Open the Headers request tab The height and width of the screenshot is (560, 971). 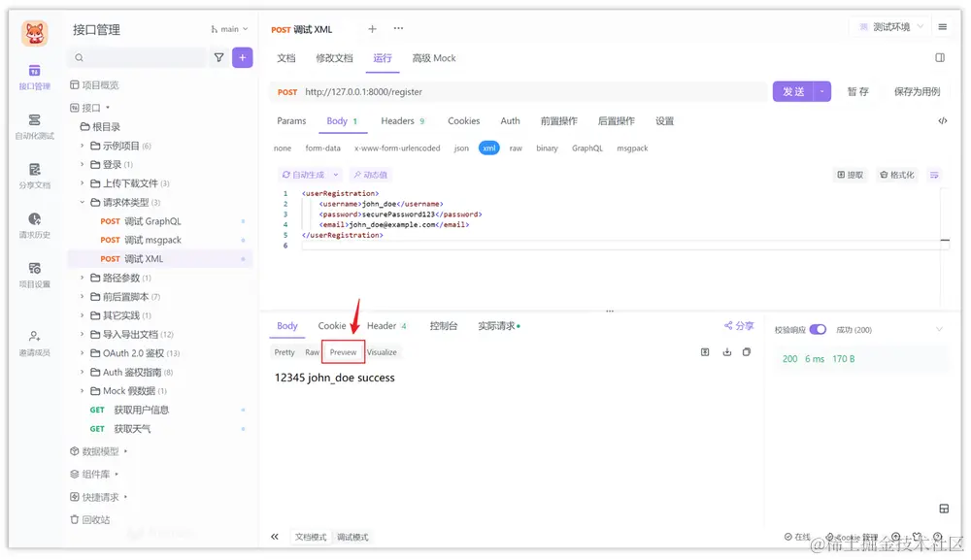click(x=403, y=120)
